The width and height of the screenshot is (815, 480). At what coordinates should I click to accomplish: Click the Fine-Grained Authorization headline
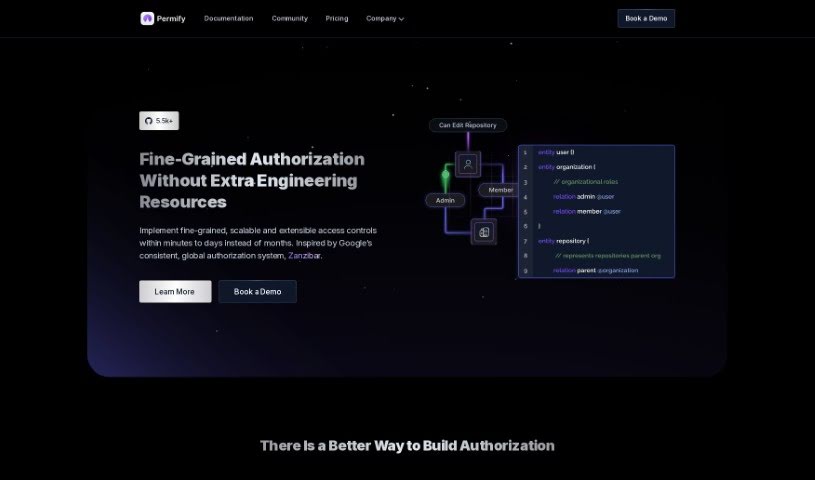point(252,180)
